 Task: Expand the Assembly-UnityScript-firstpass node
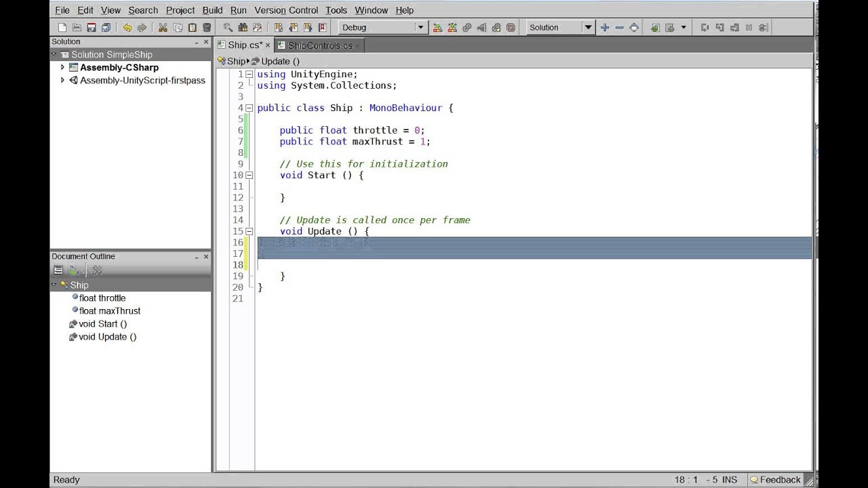62,80
